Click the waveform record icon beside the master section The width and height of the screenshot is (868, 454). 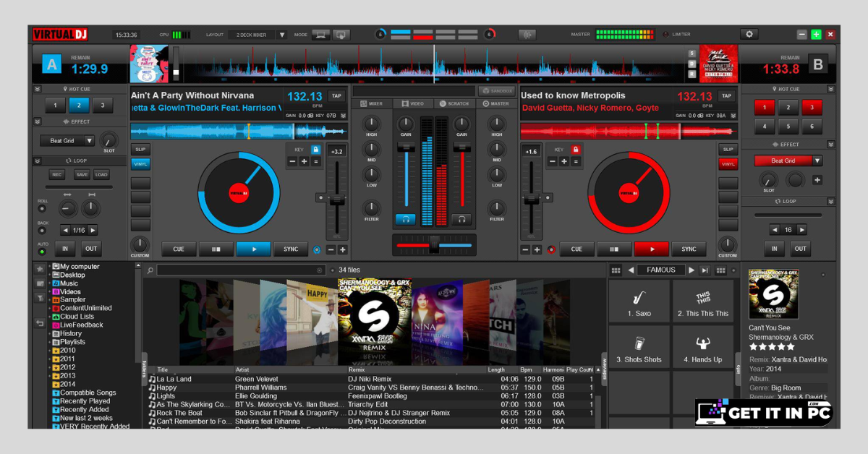(527, 34)
